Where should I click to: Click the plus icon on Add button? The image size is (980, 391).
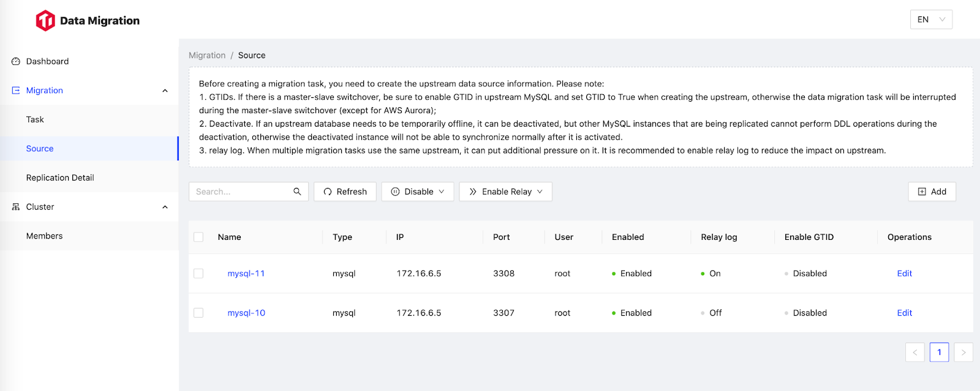tap(922, 192)
